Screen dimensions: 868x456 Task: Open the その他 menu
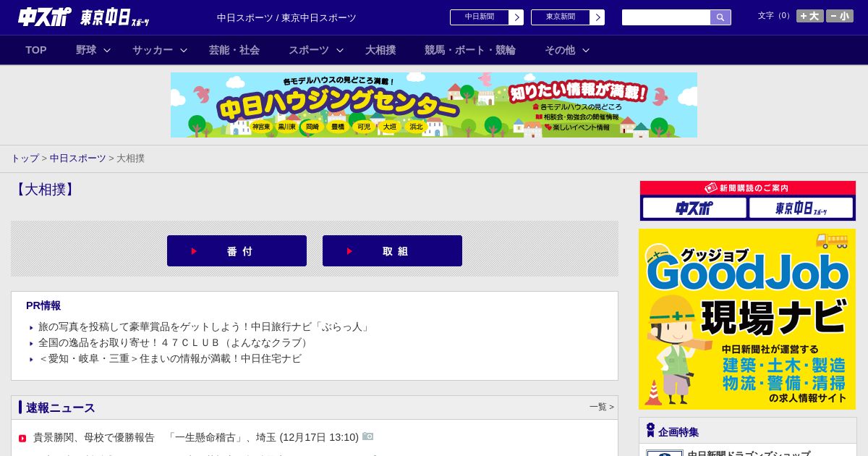coord(560,50)
